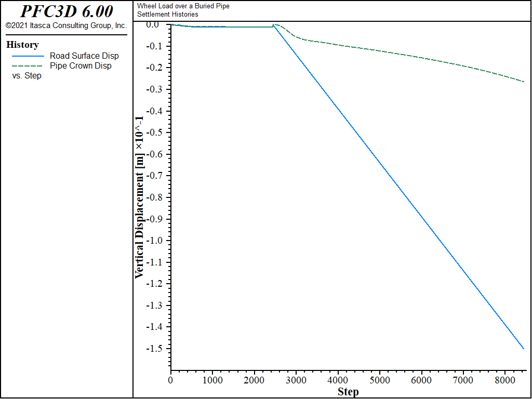Click the 8000 tick on the step axis

click(x=505, y=380)
